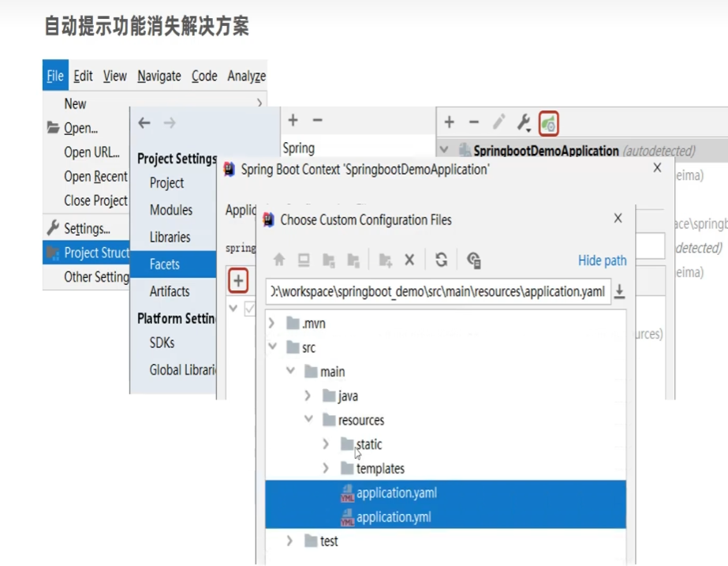
Task: Click Show Hidden Files icon
Action: tap(473, 260)
